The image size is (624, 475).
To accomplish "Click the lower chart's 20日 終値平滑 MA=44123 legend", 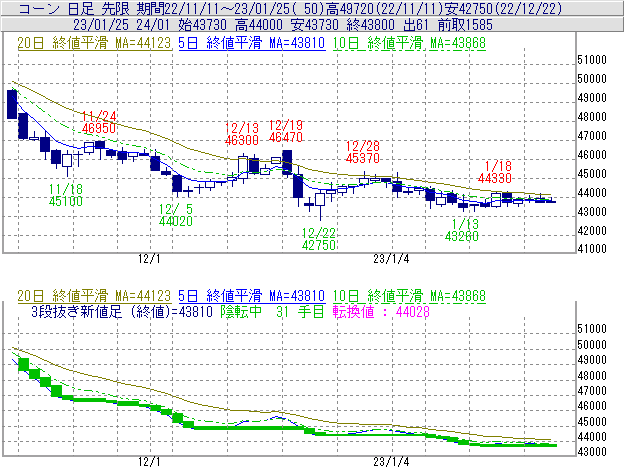I will click(94, 296).
